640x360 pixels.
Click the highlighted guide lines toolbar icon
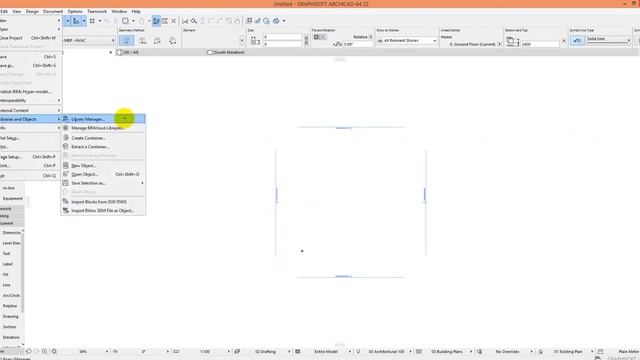click(x=76, y=21)
